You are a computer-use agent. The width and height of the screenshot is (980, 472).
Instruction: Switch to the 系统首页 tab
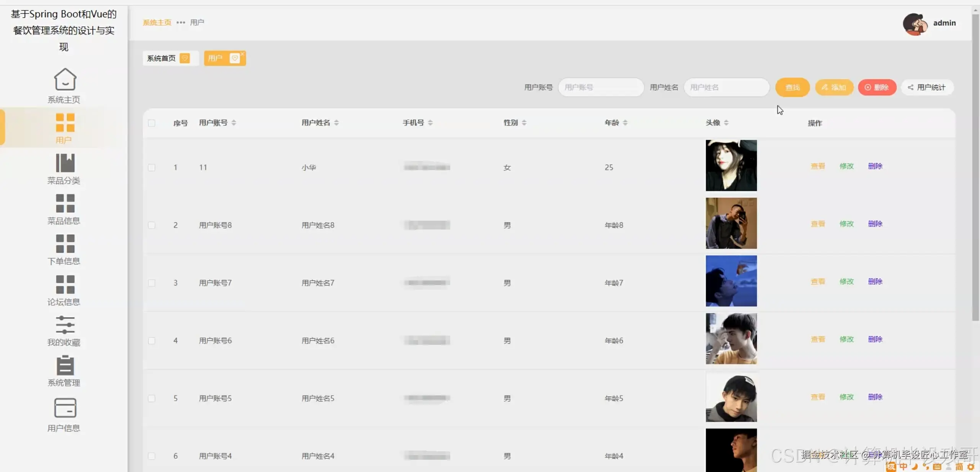tap(162, 58)
